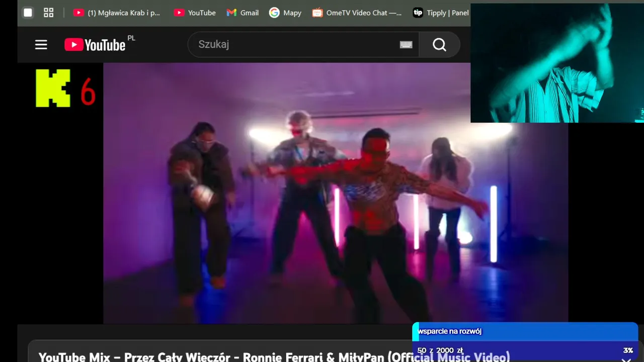The height and width of the screenshot is (362, 644).
Task: Click the apps grid icon in bookmarks bar
Action: [x=48, y=13]
